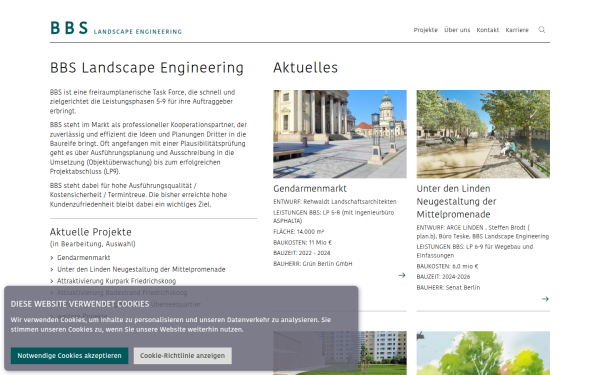
Task: Click the Unter den Linden Neugestaltung card heading
Action: click(456, 201)
